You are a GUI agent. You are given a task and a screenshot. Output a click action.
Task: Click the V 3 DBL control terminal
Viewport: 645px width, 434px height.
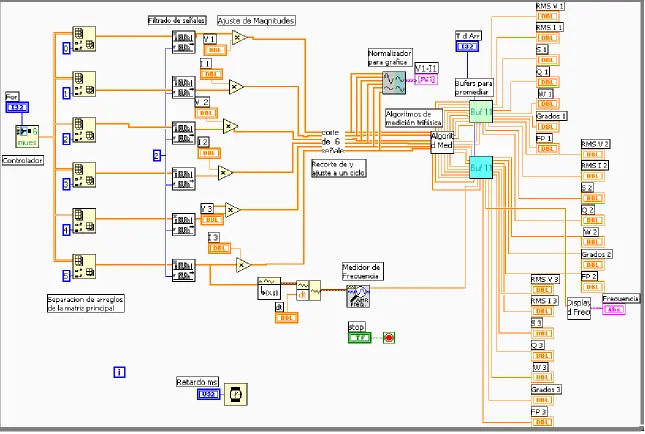(x=212, y=220)
